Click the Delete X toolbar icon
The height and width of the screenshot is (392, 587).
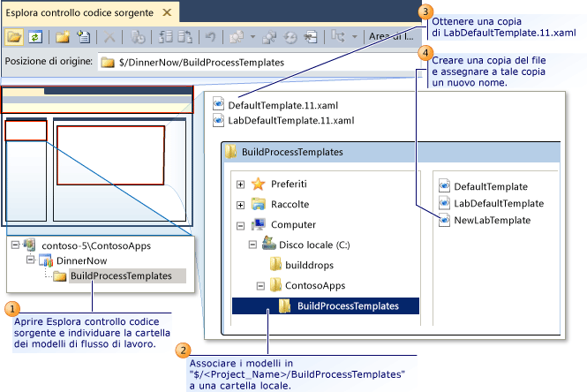point(109,37)
